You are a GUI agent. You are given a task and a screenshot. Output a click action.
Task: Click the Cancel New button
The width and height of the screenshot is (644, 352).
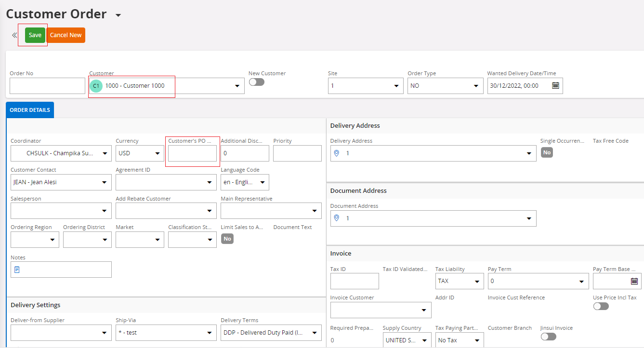coord(66,35)
